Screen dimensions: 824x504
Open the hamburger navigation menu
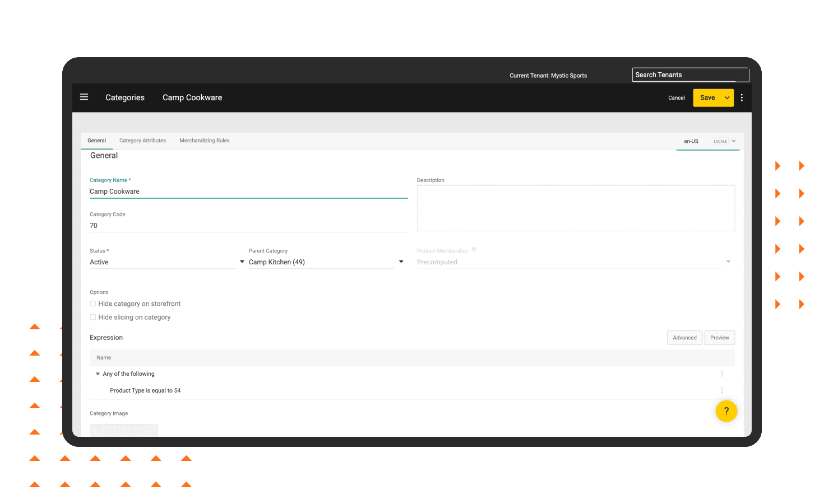(84, 97)
